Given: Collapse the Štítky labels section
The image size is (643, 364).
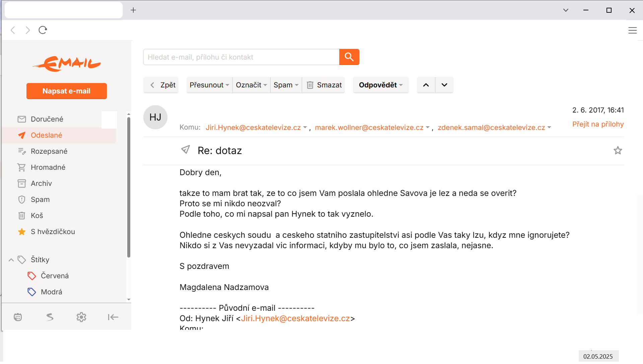Looking at the screenshot, I should (11, 260).
